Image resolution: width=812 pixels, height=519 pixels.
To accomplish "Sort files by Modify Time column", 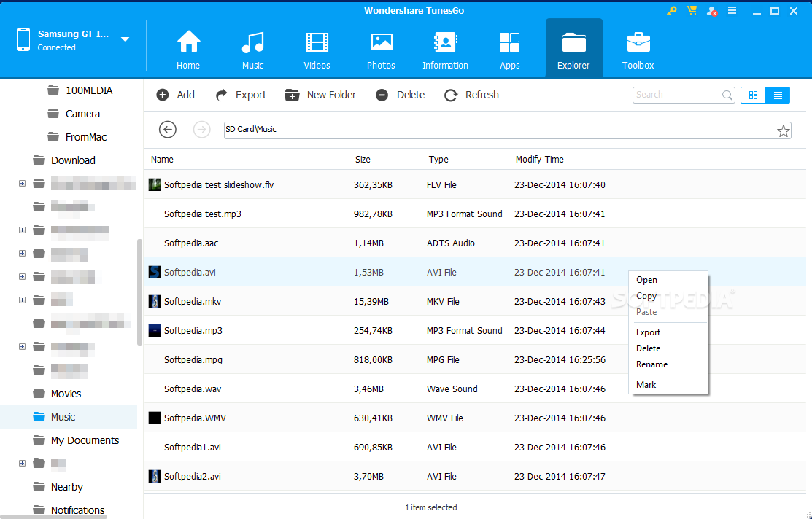I will tap(540, 160).
